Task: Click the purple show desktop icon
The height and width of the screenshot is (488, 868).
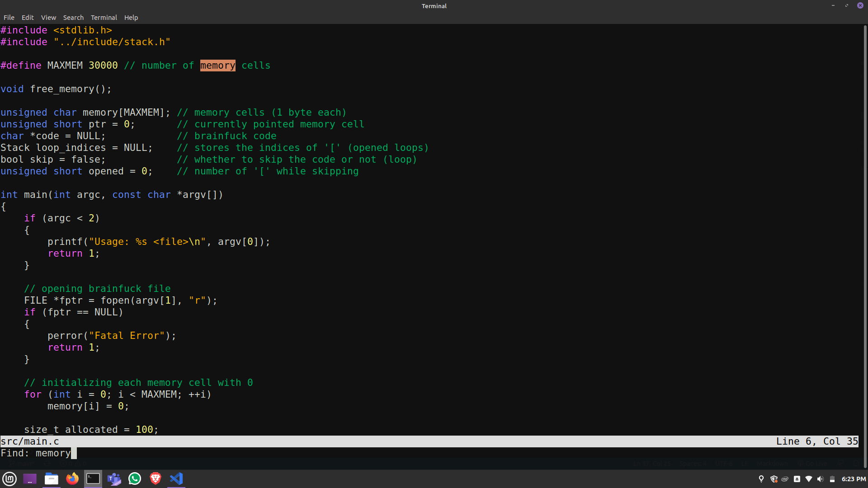Action: pos(30,479)
